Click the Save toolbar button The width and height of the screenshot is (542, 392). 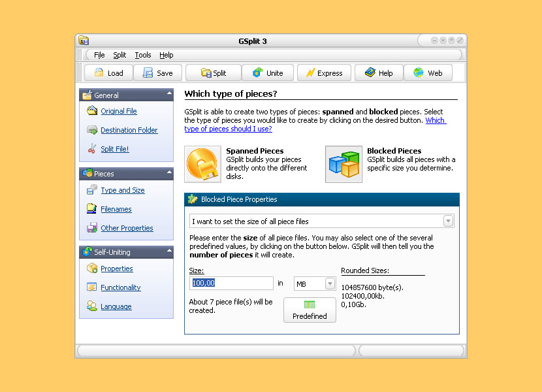157,73
